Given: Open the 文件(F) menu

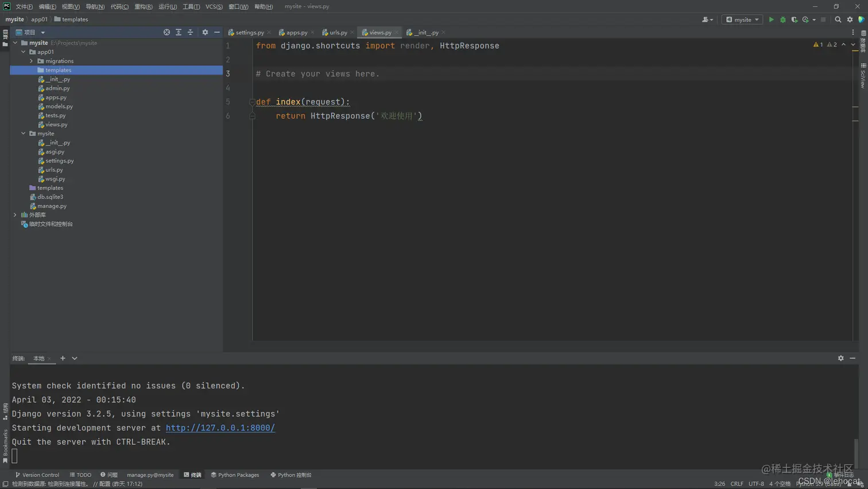Looking at the screenshot, I should pos(24,6).
